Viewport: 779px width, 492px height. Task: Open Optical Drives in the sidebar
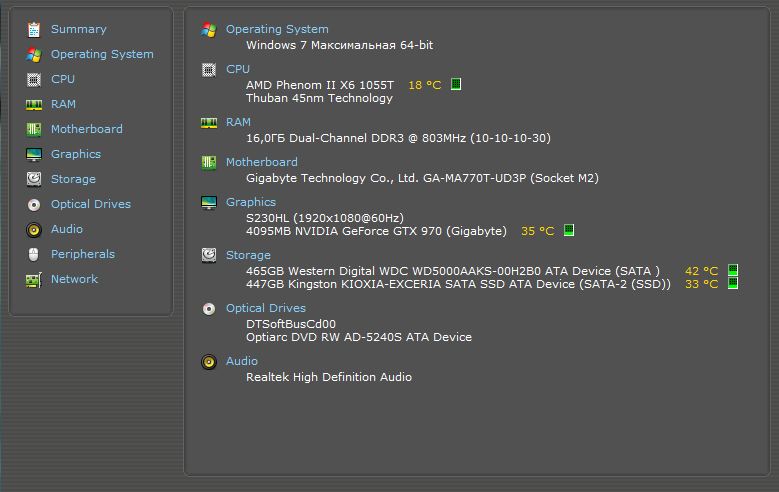click(x=91, y=204)
